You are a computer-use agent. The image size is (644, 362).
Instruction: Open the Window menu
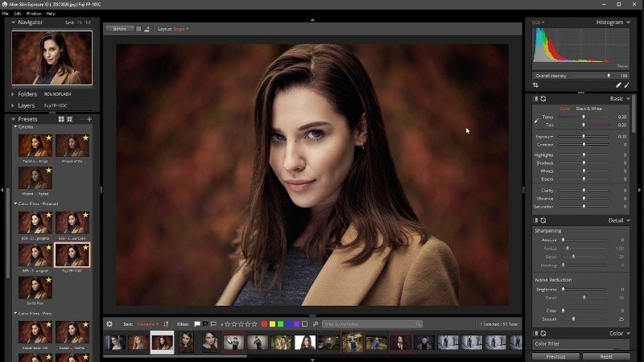click(x=34, y=13)
